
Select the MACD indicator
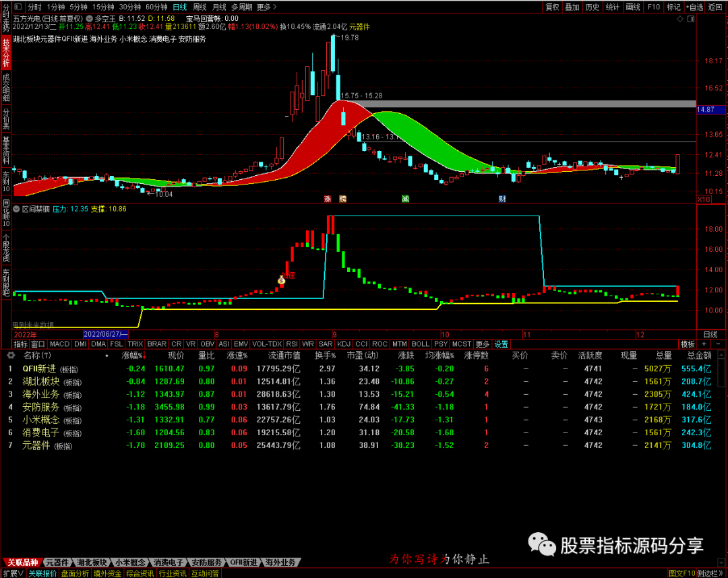[x=59, y=344]
